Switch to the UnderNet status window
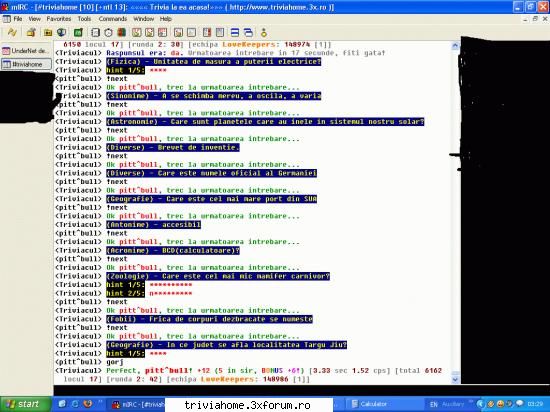This screenshot has height=412, width=550. [26, 51]
